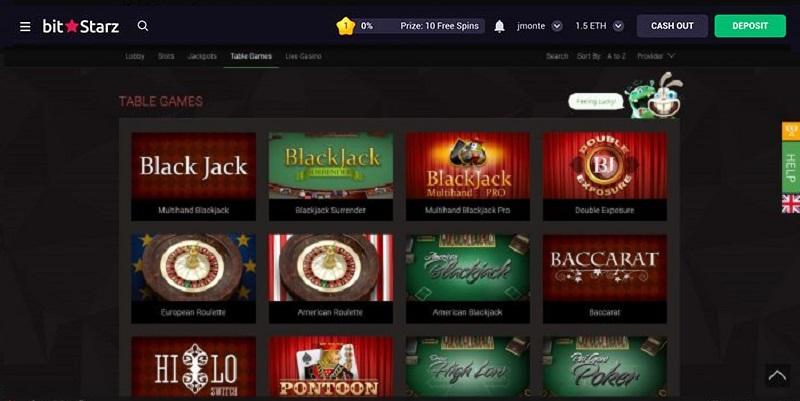Open notifications bell icon
The height and width of the screenshot is (401, 800).
pos(499,26)
